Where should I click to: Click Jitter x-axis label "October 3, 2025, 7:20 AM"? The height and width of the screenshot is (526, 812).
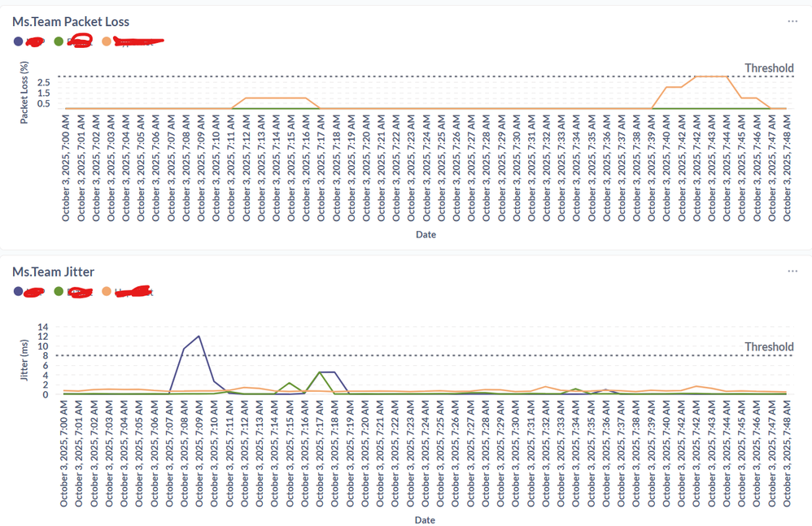click(365, 453)
